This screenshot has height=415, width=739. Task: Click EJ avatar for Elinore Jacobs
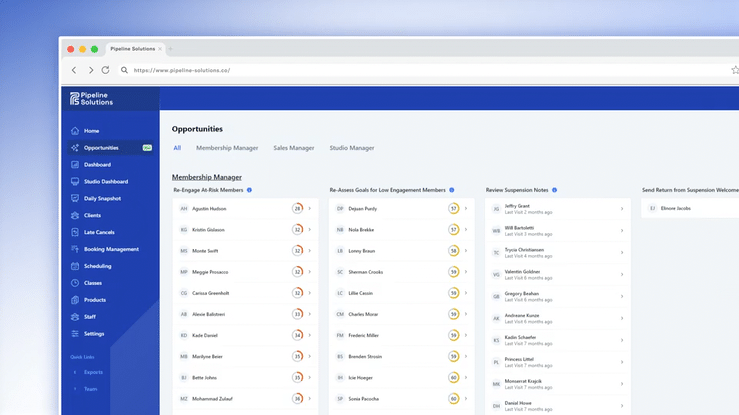652,208
